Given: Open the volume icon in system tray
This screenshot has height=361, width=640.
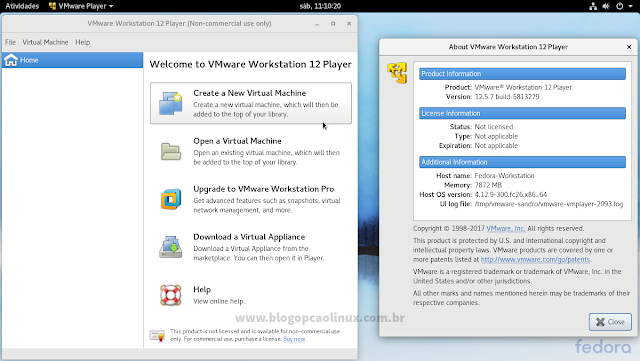Looking at the screenshot, I should tap(606, 6).
